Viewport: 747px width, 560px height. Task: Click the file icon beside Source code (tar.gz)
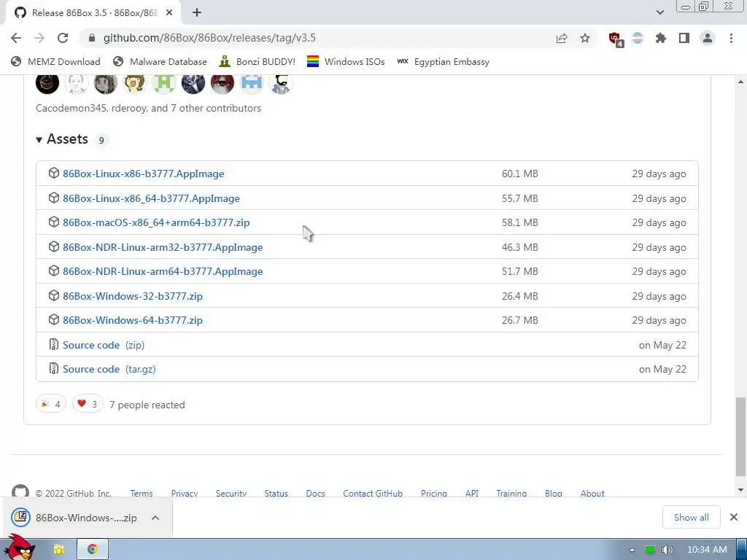[x=54, y=368]
